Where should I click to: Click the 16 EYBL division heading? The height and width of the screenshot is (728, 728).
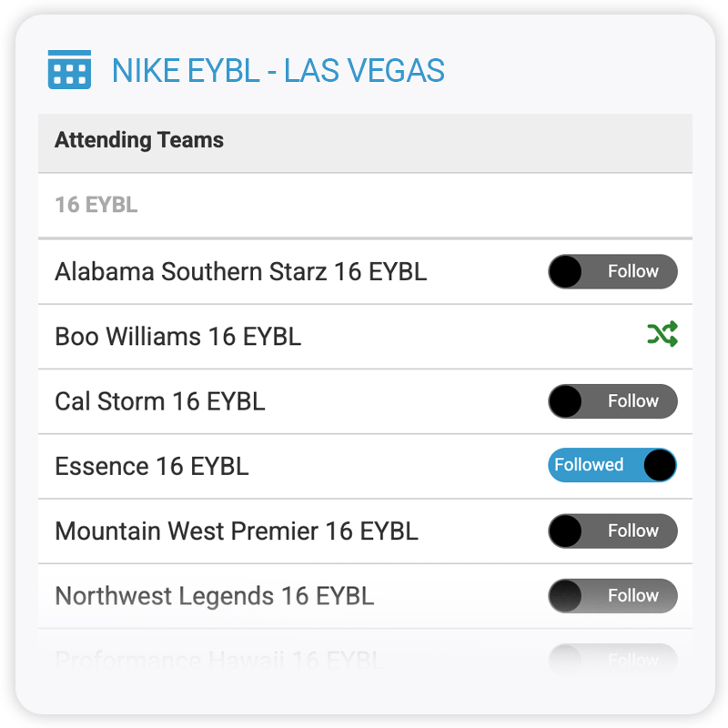coord(96,205)
